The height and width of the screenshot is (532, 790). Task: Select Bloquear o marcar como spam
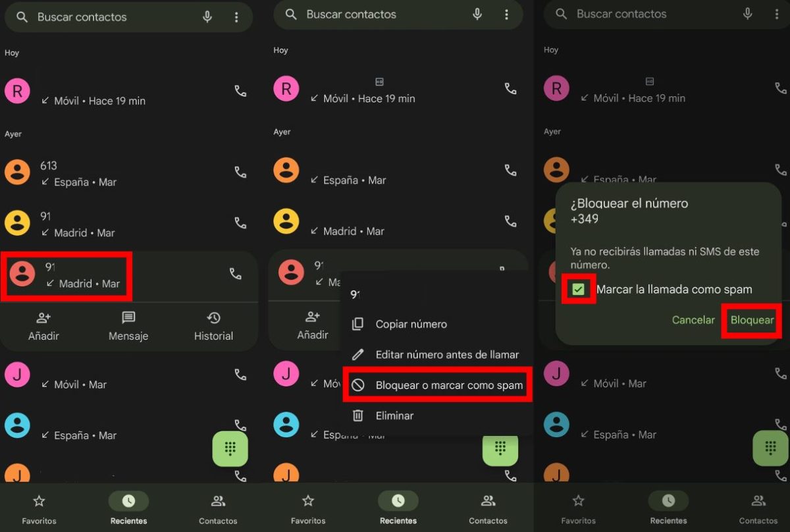click(437, 385)
